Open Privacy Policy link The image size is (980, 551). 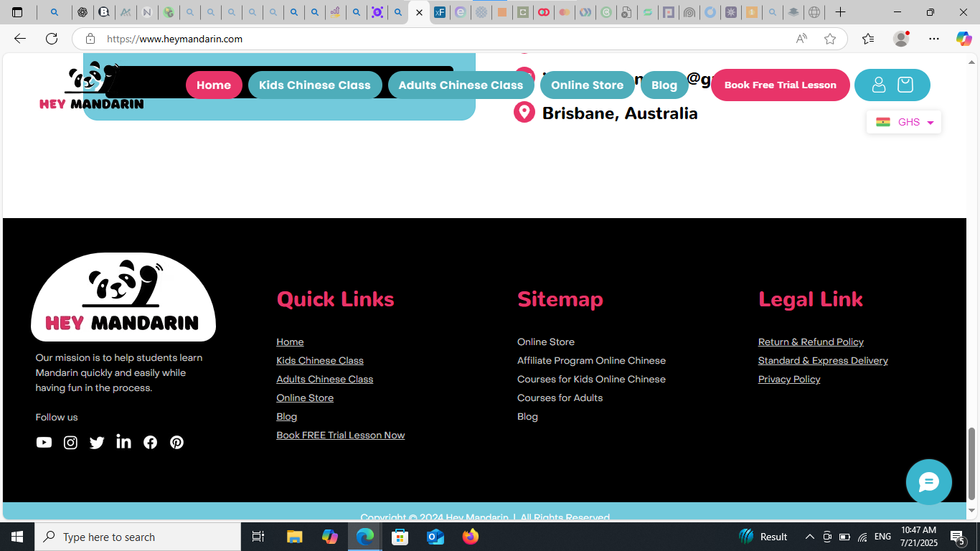tap(789, 380)
